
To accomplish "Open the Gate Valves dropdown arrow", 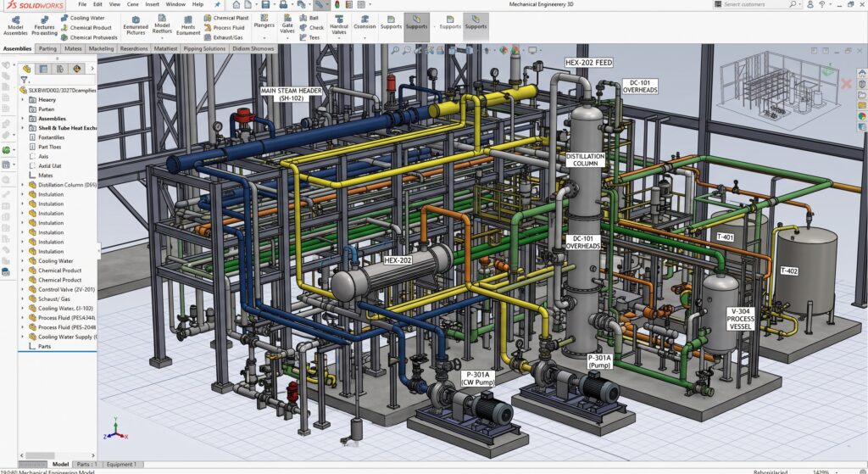I will 287,38.
